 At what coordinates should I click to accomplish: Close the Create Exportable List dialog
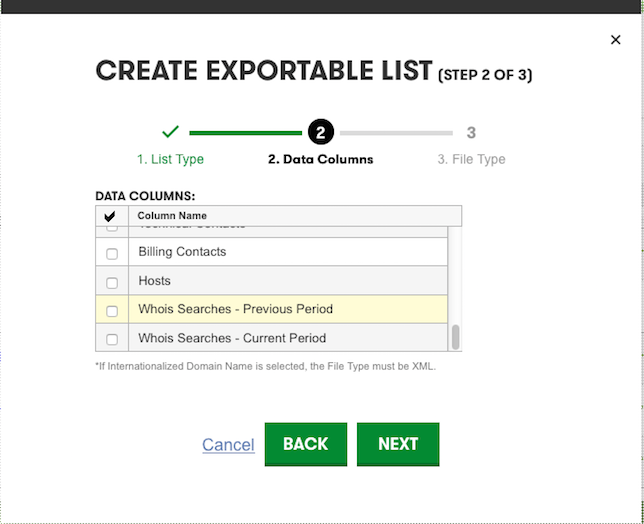pyautogui.click(x=615, y=40)
